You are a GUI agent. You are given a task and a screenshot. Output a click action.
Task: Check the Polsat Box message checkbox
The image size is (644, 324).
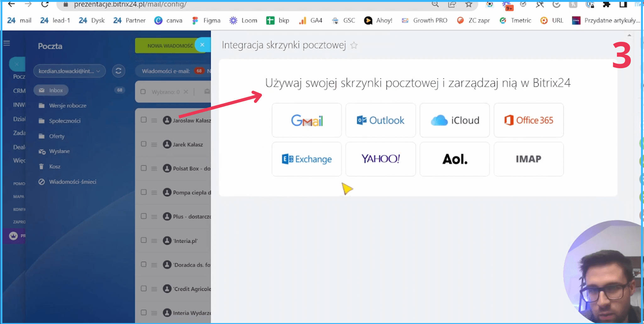(144, 168)
